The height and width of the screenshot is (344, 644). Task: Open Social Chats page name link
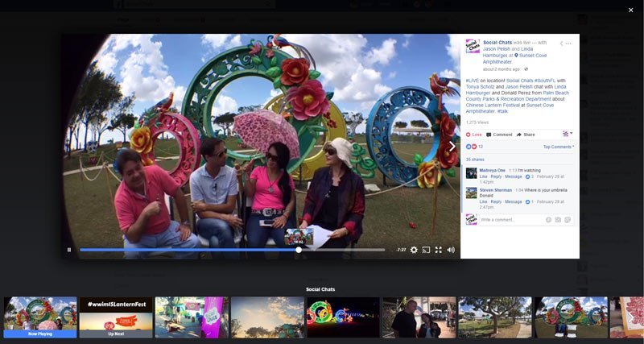pos(497,43)
